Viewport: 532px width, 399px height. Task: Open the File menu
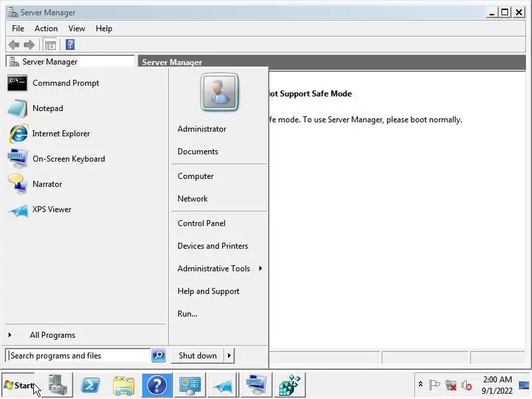click(x=18, y=29)
